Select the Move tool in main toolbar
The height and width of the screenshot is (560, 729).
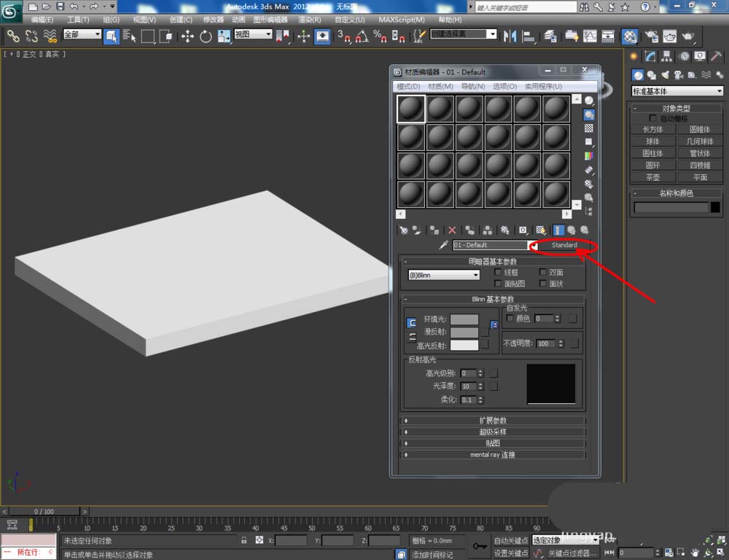pyautogui.click(x=188, y=36)
